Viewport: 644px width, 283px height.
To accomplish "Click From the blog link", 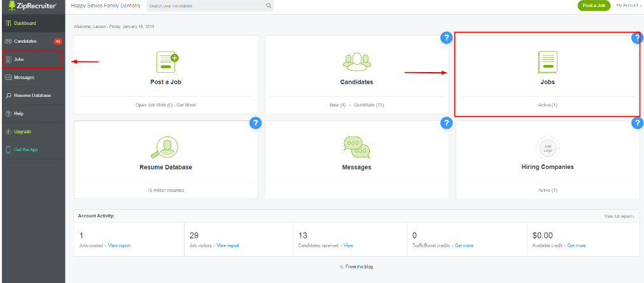I will pos(360,266).
